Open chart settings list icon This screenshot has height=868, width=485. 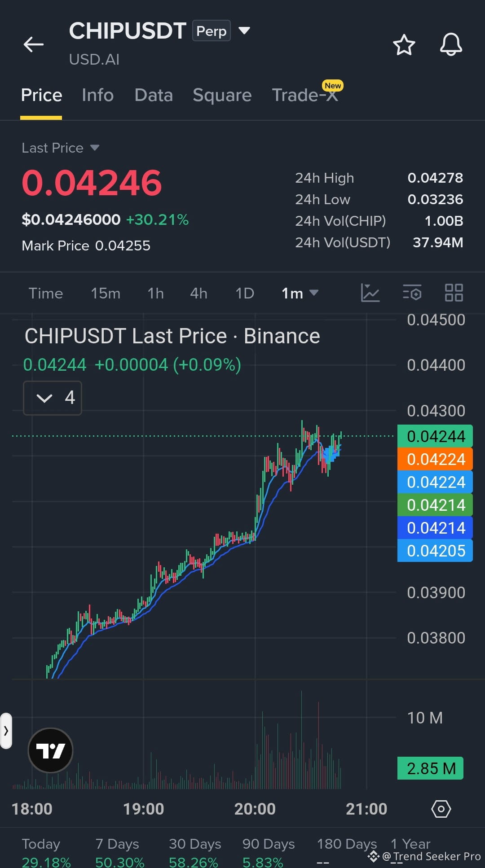pyautogui.click(x=412, y=293)
